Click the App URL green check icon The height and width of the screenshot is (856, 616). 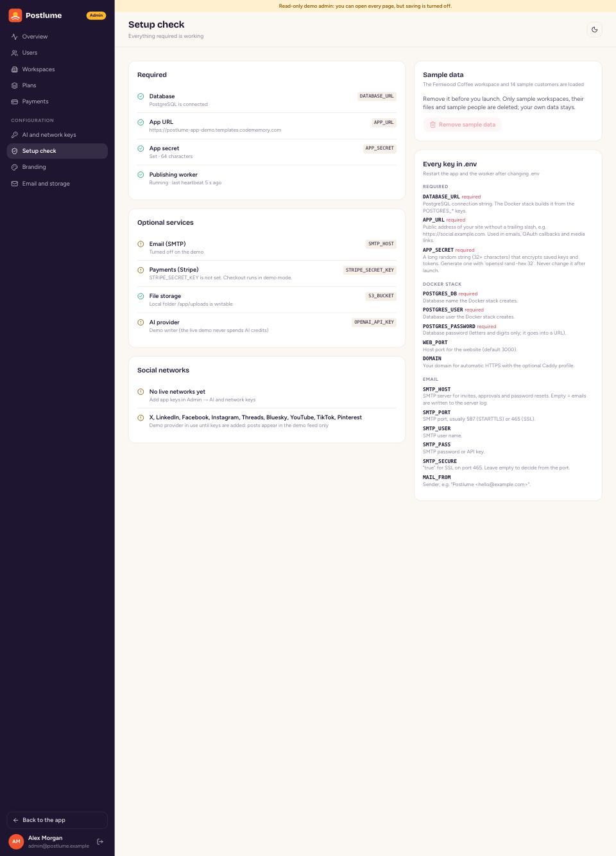(141, 122)
